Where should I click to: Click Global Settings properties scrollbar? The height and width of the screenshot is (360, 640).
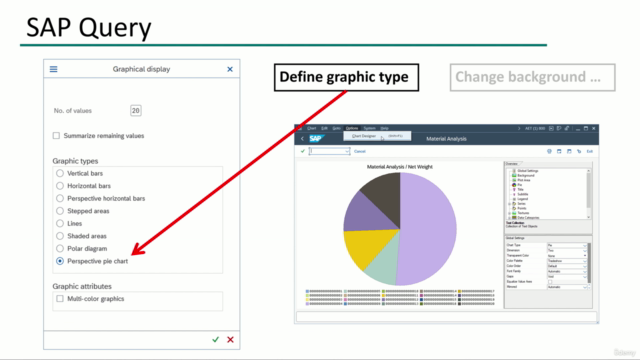point(589,263)
